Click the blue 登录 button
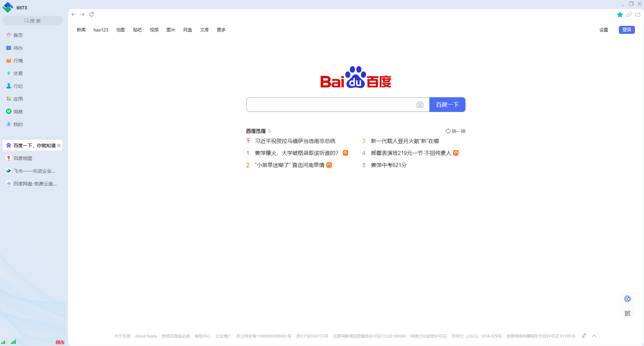Image resolution: width=644 pixels, height=346 pixels. (627, 30)
